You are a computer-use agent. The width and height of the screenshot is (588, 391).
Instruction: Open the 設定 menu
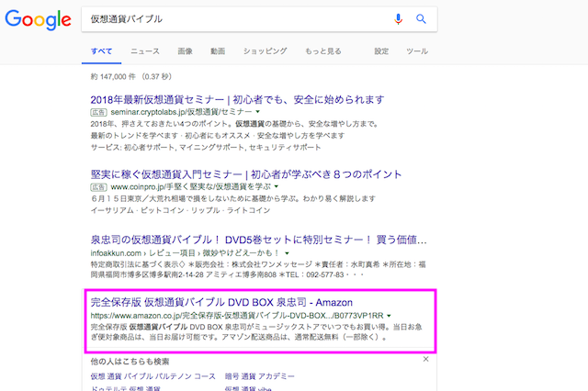point(381,51)
